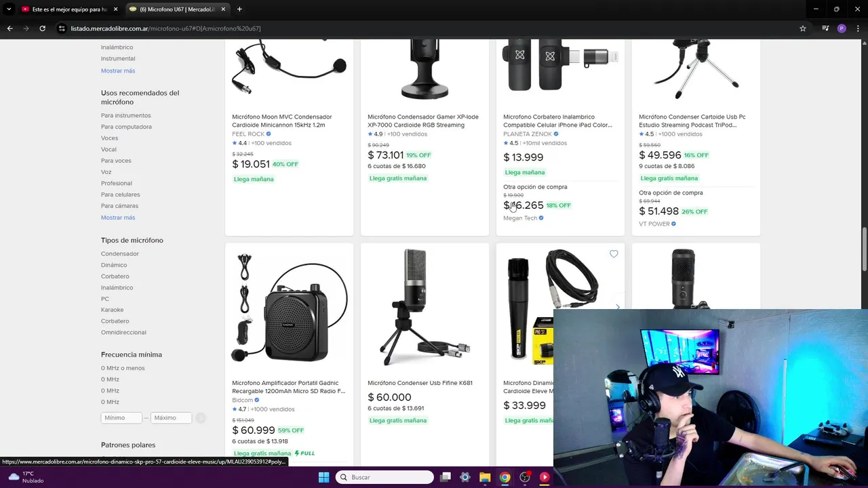Expand more connectivity options with Mostrar más

(x=118, y=70)
